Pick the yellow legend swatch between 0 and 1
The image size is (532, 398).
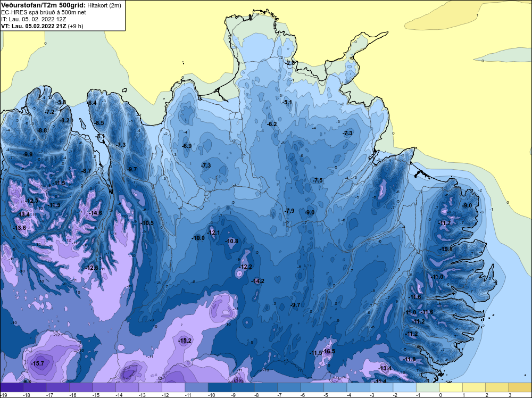point(451,387)
